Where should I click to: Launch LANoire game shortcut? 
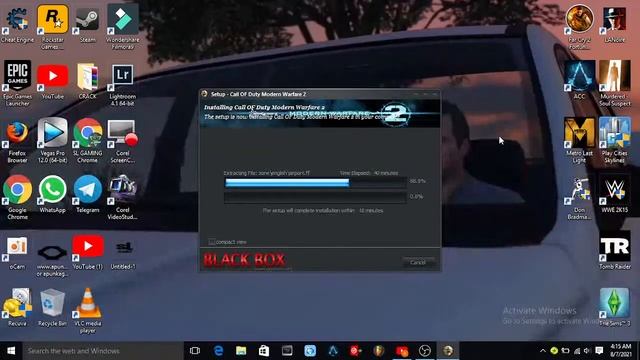(x=614, y=24)
